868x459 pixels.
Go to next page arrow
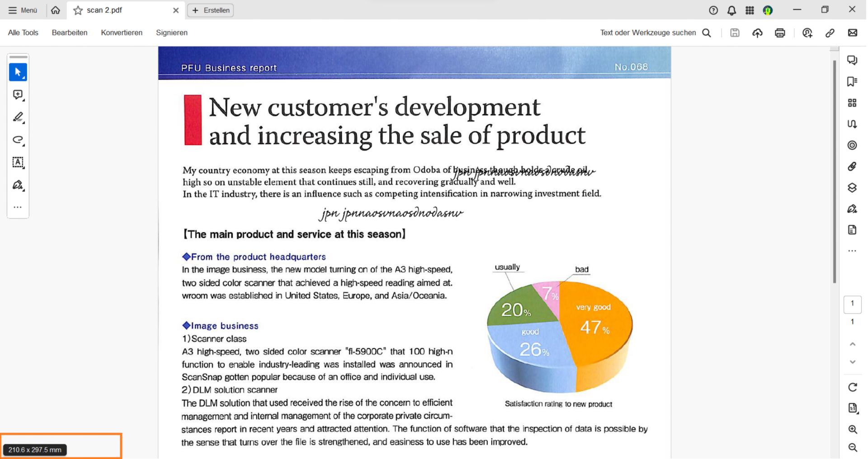coord(853,362)
